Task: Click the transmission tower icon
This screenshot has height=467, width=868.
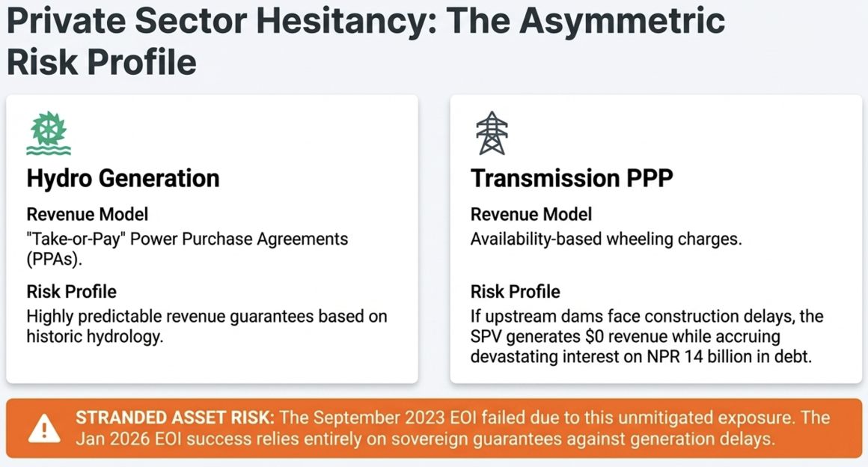Action: tap(492, 133)
